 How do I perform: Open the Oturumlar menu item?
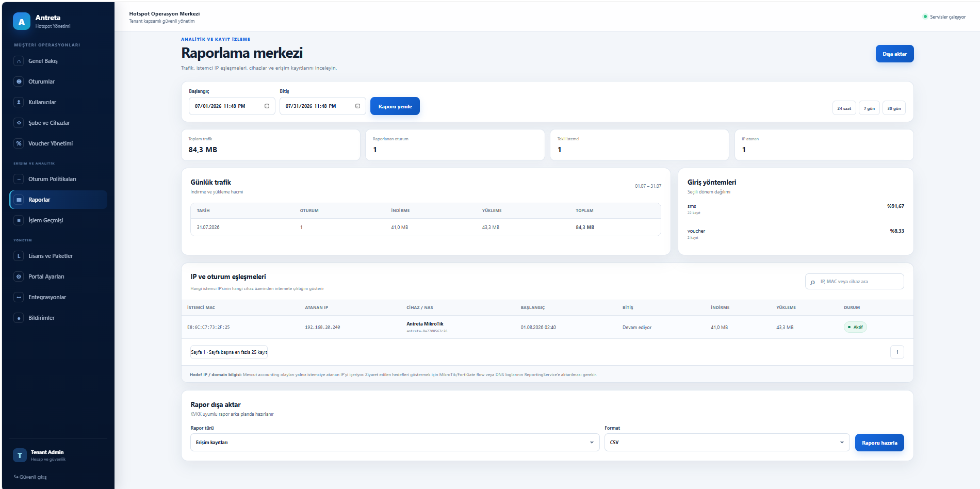58,81
